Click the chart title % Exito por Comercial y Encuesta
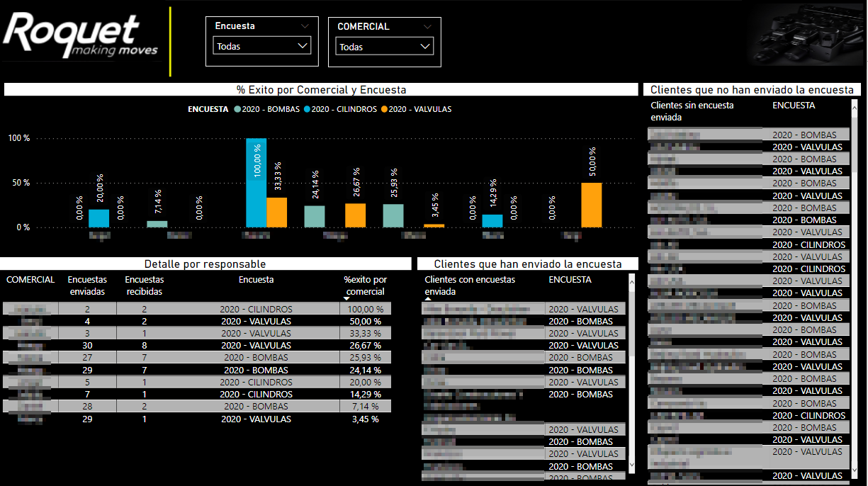 point(321,90)
